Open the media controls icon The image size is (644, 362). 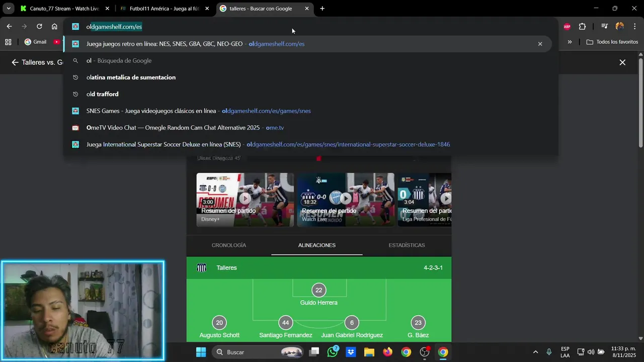[605, 27]
